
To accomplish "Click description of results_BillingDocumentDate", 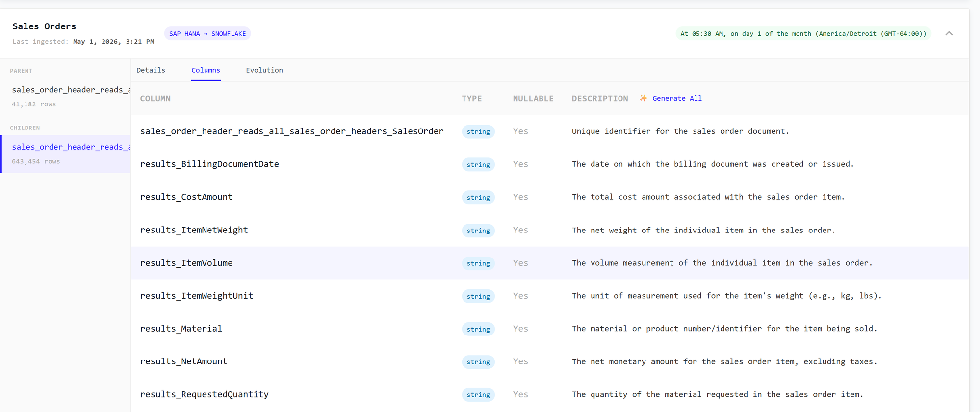I will (713, 164).
